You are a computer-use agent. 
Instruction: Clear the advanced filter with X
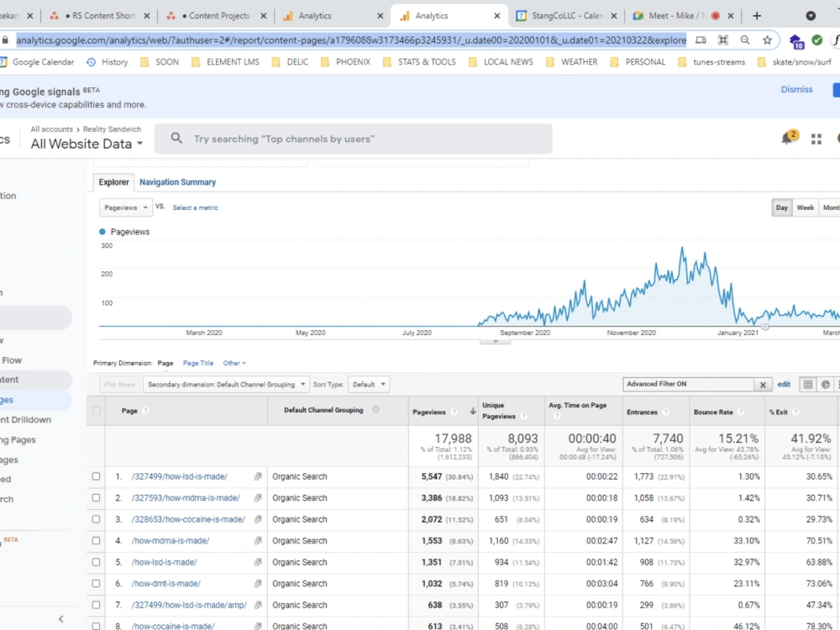pyautogui.click(x=763, y=385)
